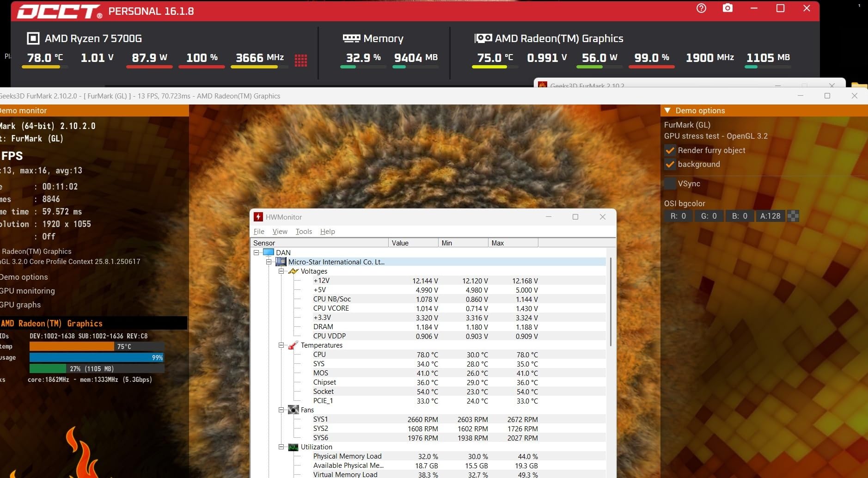Click the motherboard icon beside Micro-Star International
Viewport: 868px width, 478px height.
(281, 262)
